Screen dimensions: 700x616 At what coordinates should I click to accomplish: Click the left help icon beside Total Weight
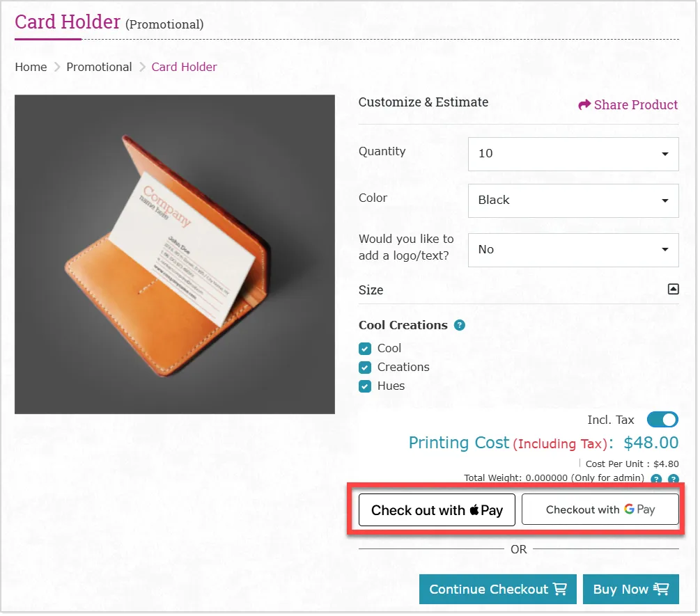pos(657,480)
